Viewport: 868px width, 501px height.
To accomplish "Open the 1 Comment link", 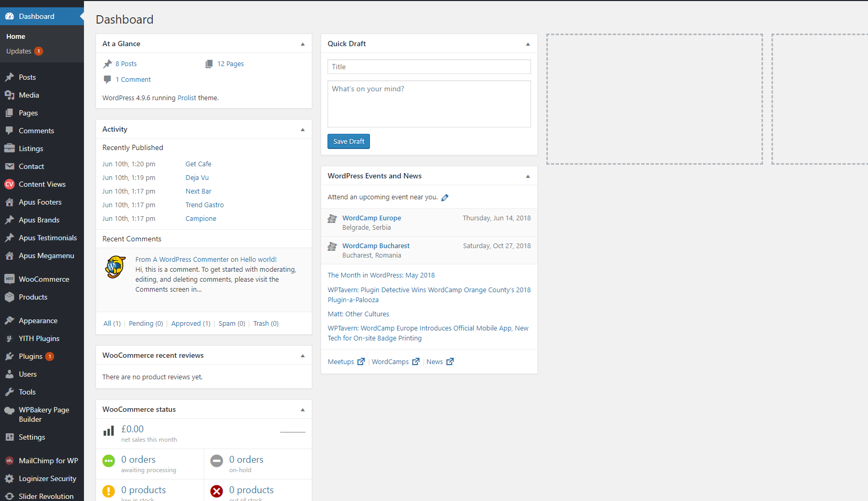I will click(133, 80).
